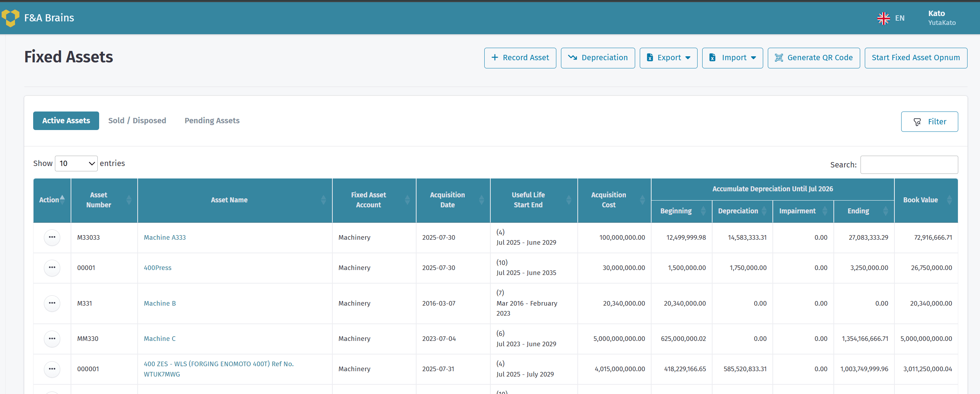This screenshot has width=980, height=394.
Task: Sort by the Acquisition Date column
Action: pyautogui.click(x=482, y=200)
